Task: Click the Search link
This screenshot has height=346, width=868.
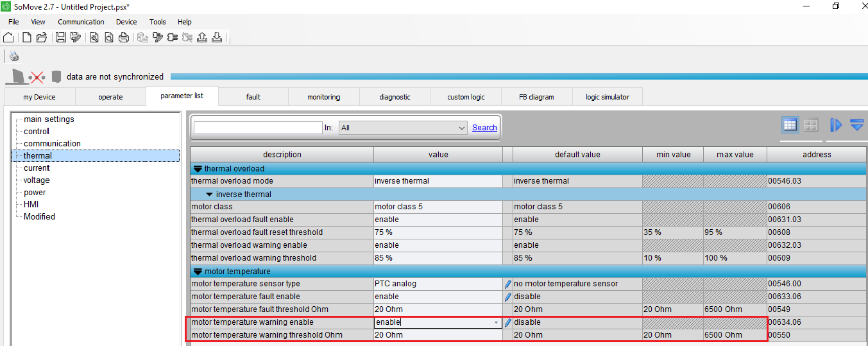Action: click(x=484, y=128)
